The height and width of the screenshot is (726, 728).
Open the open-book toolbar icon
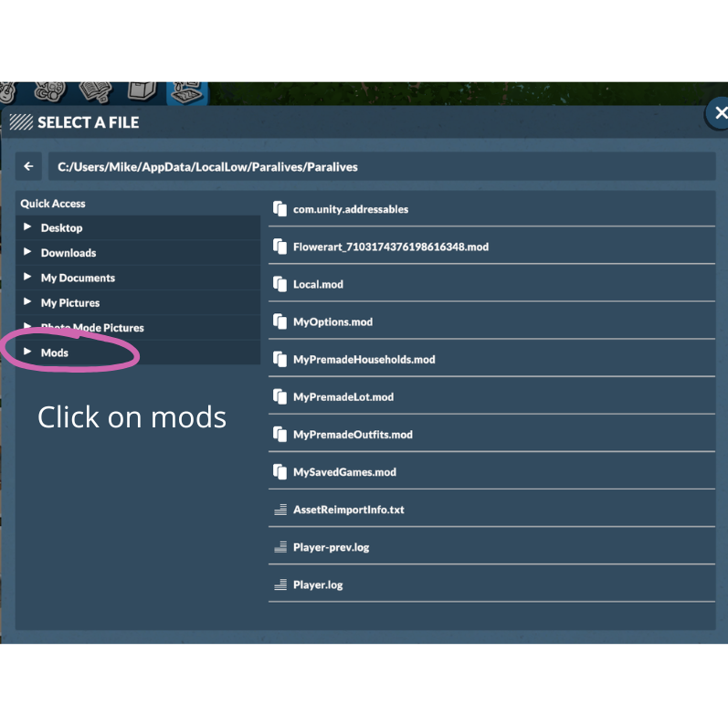click(x=96, y=92)
